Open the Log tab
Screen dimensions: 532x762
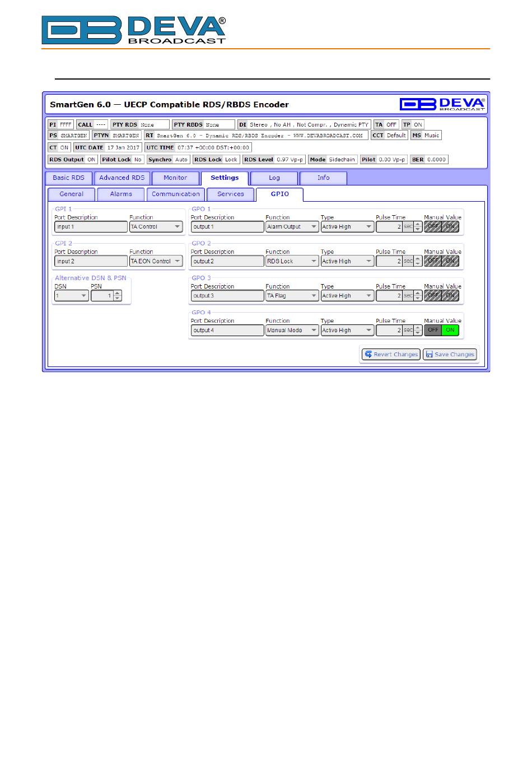pyautogui.click(x=274, y=178)
